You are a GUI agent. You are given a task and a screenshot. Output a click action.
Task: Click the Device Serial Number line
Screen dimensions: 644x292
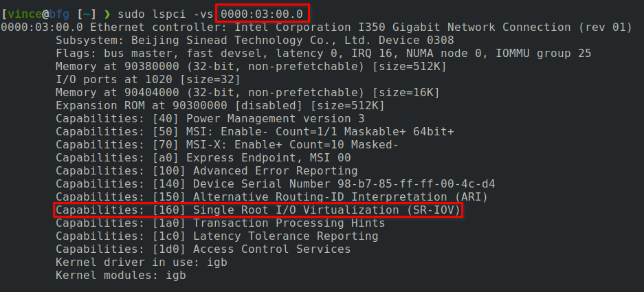[275, 184]
